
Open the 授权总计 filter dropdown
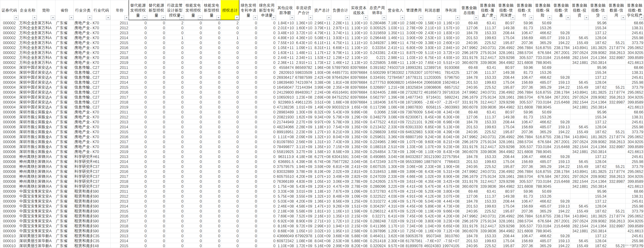click(x=237, y=18)
